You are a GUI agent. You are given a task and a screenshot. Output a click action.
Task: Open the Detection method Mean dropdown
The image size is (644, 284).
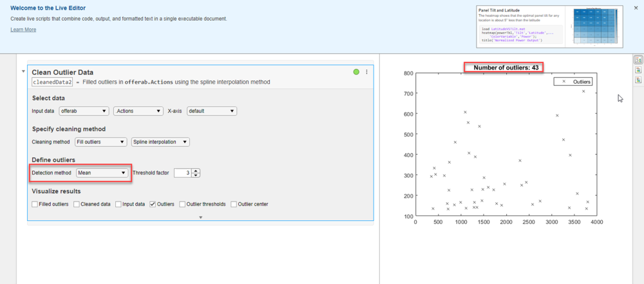[x=102, y=173]
